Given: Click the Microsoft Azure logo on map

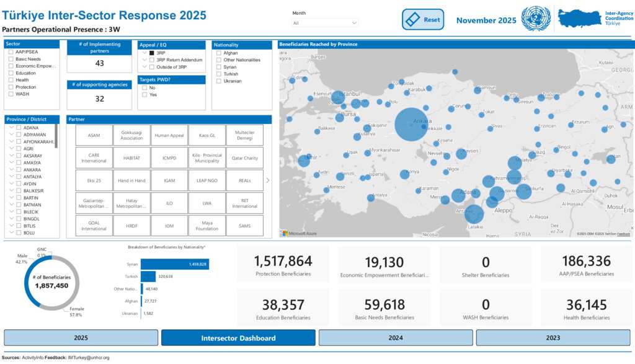Looking at the screenshot, I should pos(300,233).
